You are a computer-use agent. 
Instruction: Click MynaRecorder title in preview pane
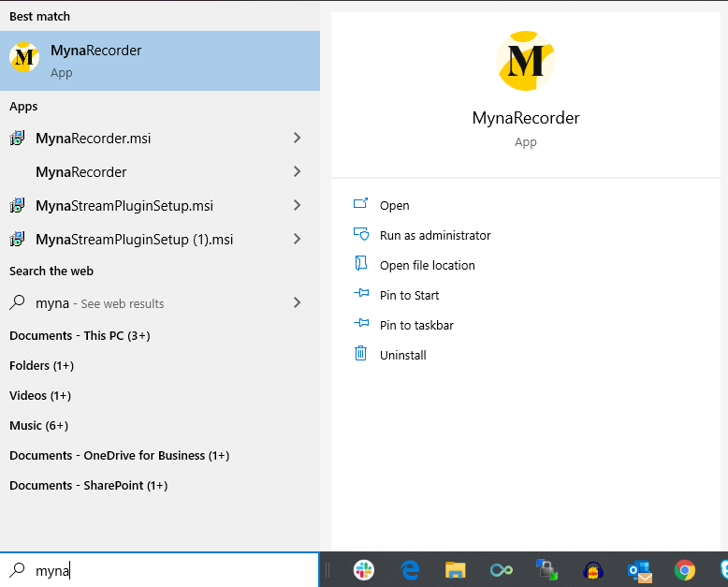coord(526,118)
